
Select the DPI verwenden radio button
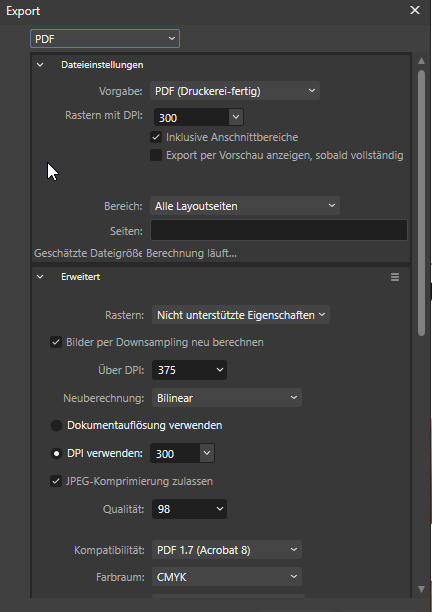pos(57,454)
